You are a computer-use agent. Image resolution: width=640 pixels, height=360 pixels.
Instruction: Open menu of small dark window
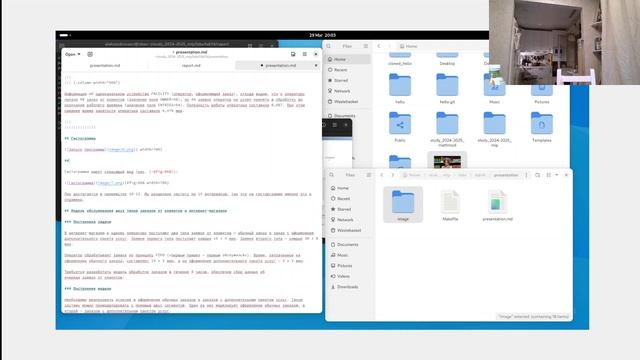coord(335,125)
